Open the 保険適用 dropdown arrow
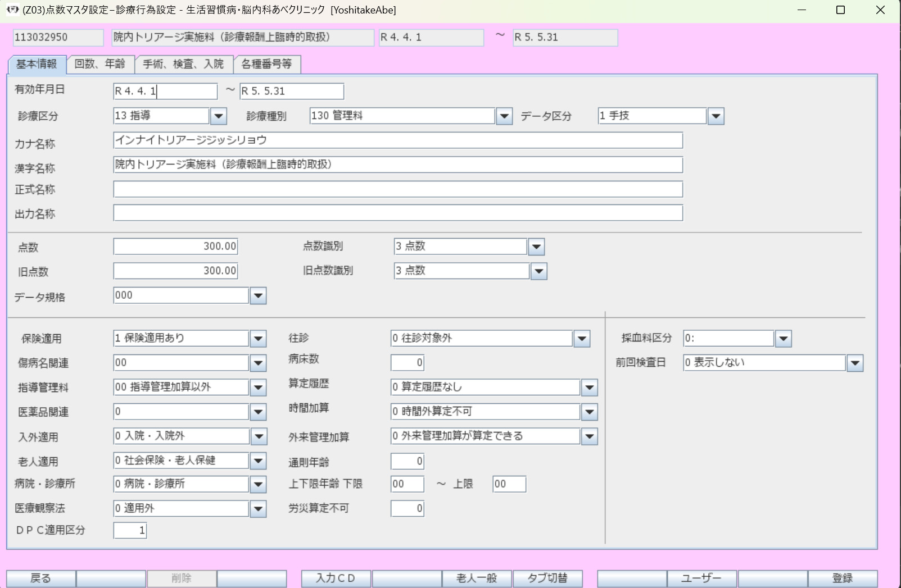Screen dimensions: 901x588 [258, 339]
